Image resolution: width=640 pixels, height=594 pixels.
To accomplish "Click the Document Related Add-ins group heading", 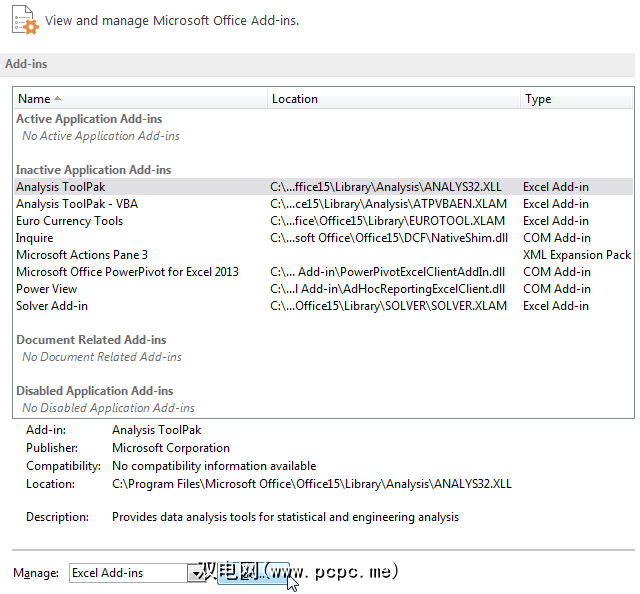I will (x=91, y=340).
